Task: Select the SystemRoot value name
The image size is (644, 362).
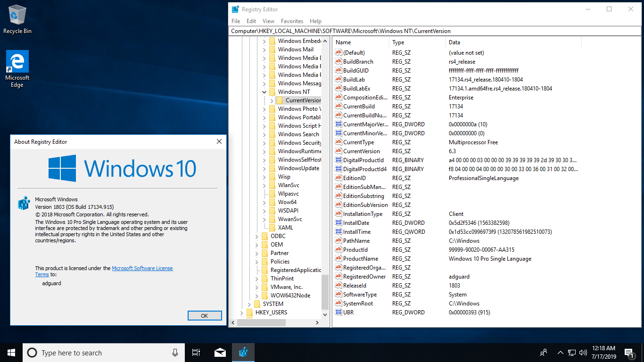Action: click(358, 304)
